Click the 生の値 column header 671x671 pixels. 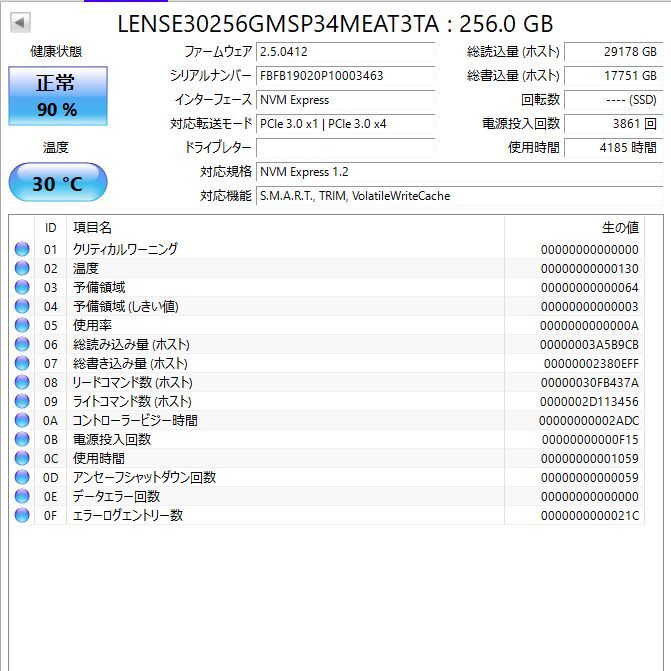[x=574, y=228]
